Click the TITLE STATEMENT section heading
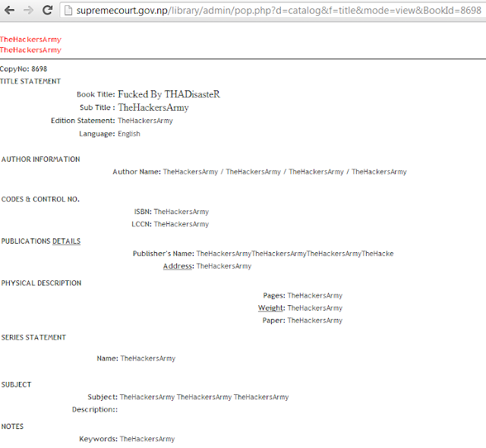Viewport: 486px width, 448px height. click(30, 81)
